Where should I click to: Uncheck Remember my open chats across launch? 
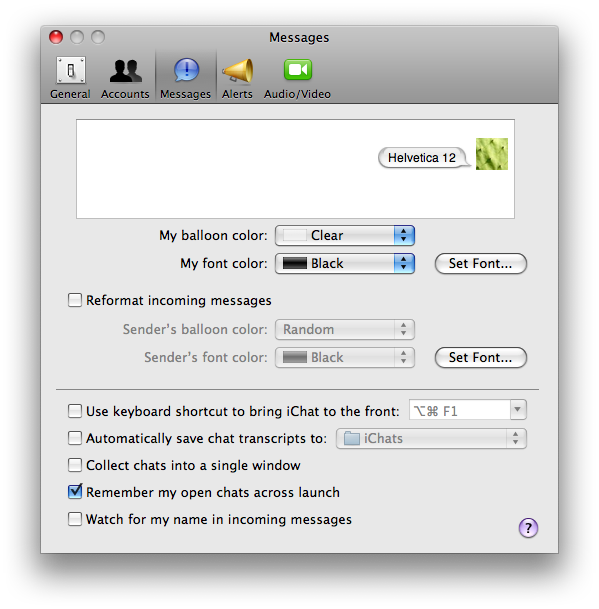point(75,492)
